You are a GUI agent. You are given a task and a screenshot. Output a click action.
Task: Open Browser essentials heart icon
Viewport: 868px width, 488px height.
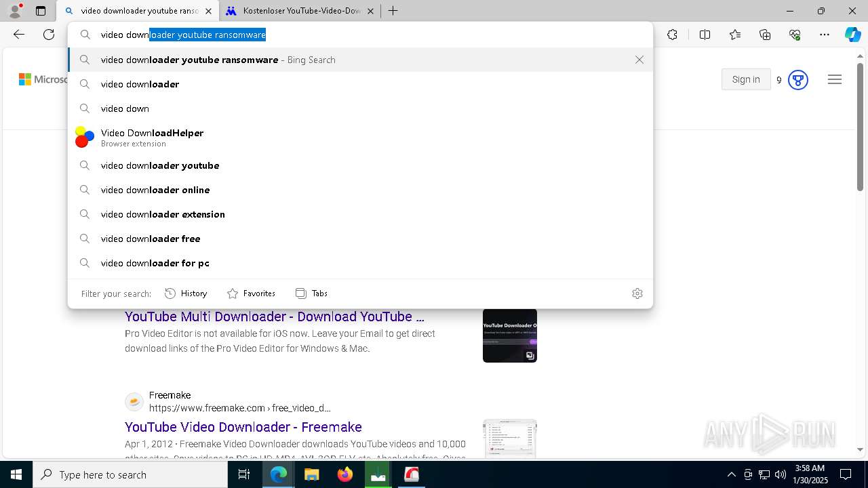coord(795,35)
